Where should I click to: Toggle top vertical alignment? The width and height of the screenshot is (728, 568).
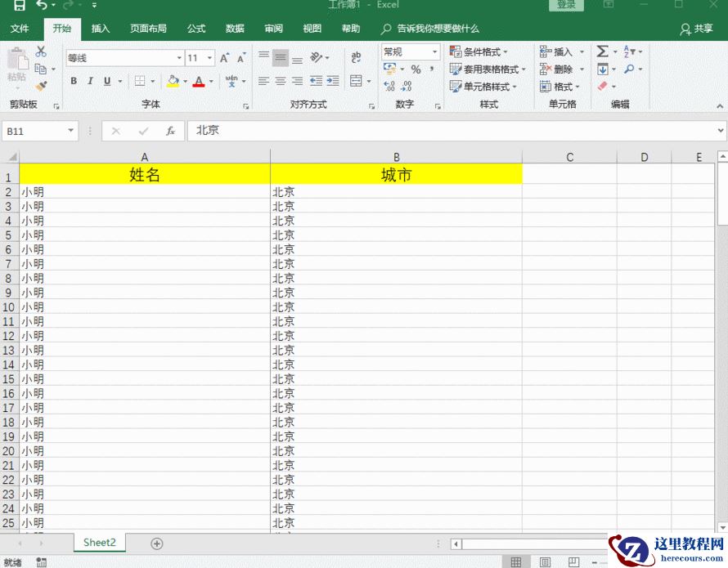pyautogui.click(x=263, y=57)
